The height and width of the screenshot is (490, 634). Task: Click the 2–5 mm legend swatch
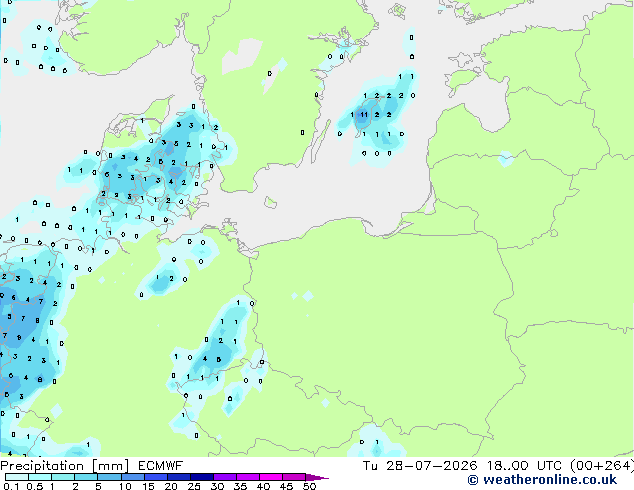[x=86, y=477]
